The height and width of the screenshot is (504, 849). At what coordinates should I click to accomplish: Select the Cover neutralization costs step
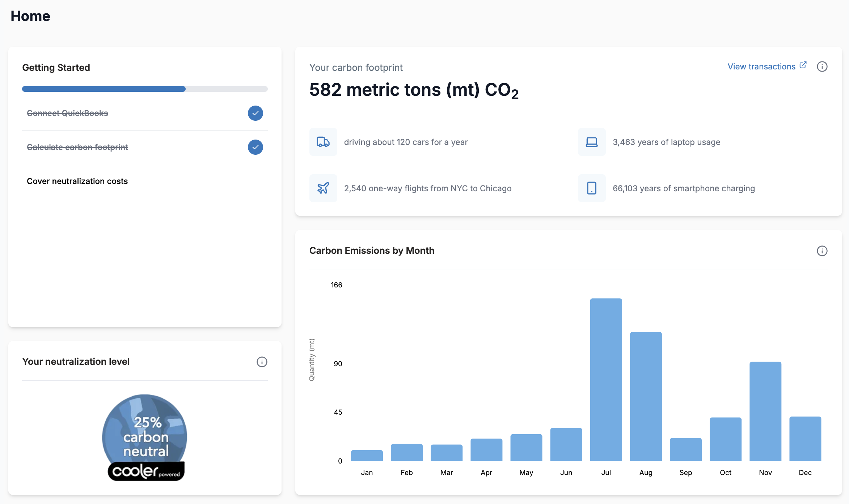[145, 181]
